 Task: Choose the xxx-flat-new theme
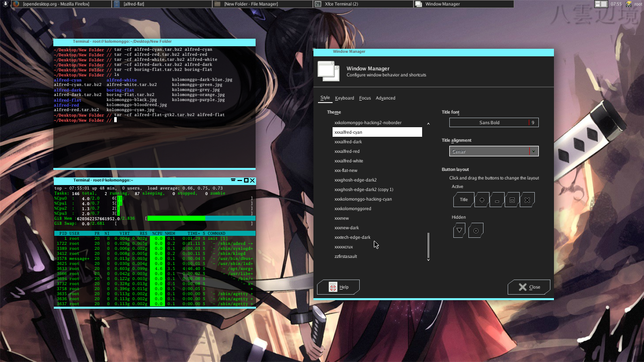click(x=377, y=170)
